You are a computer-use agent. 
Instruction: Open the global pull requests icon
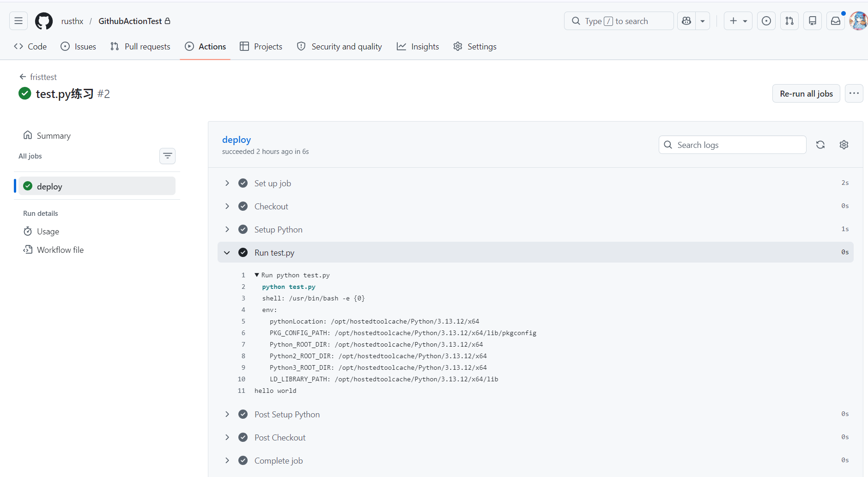pos(789,21)
